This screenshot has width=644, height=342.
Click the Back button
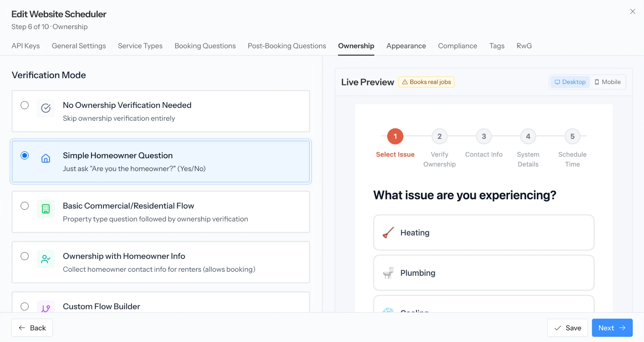32,328
